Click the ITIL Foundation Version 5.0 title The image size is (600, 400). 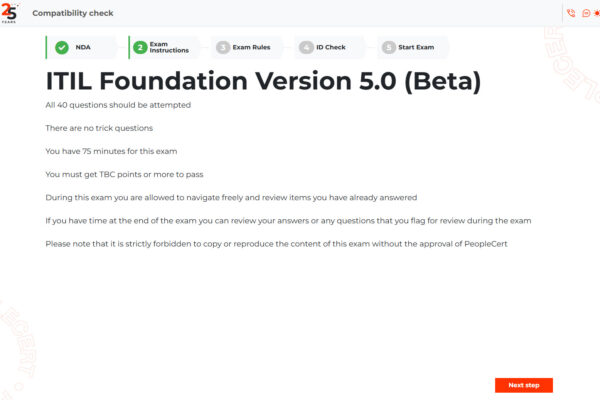(x=264, y=80)
